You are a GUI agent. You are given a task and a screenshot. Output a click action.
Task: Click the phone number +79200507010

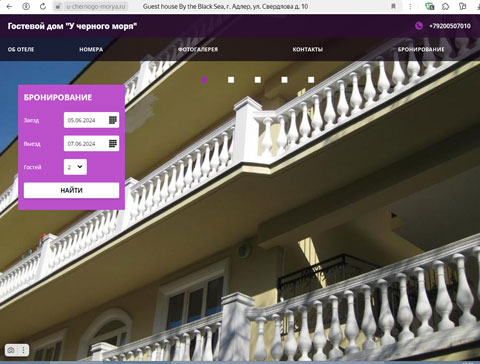(450, 26)
